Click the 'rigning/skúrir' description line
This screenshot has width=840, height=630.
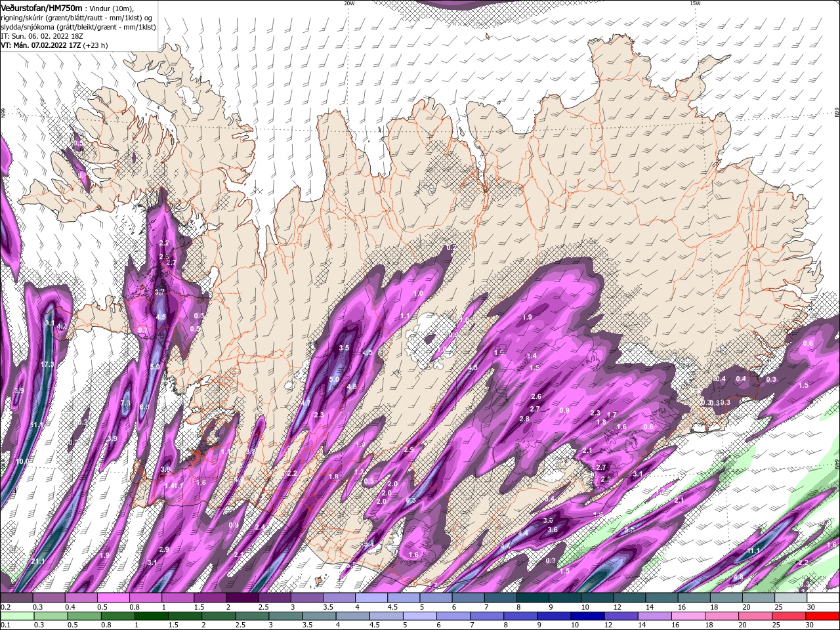pyautogui.click(x=77, y=18)
